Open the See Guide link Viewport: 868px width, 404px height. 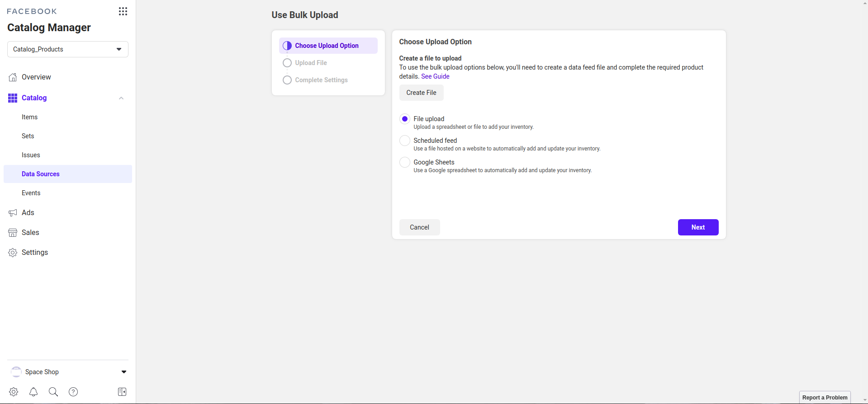[x=435, y=76]
